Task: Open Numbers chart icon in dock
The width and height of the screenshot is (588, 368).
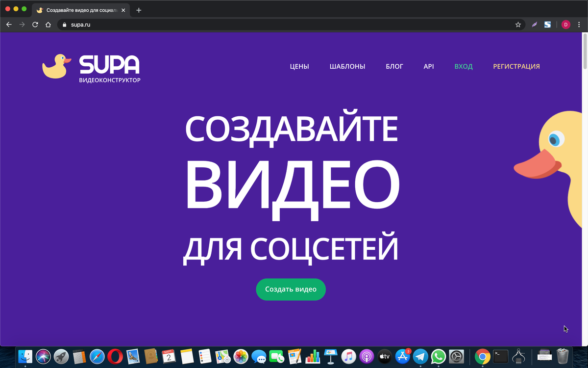Action: pyautogui.click(x=313, y=356)
